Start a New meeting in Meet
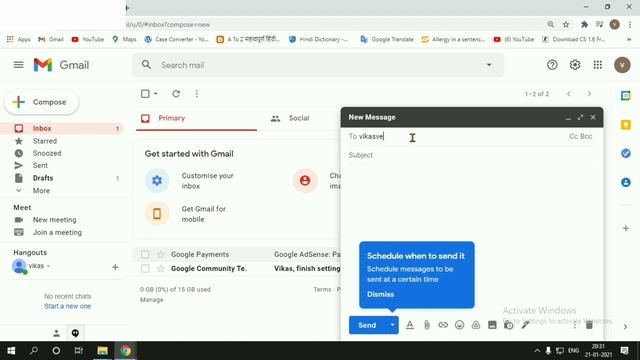The width and height of the screenshot is (640, 360). pyautogui.click(x=54, y=220)
